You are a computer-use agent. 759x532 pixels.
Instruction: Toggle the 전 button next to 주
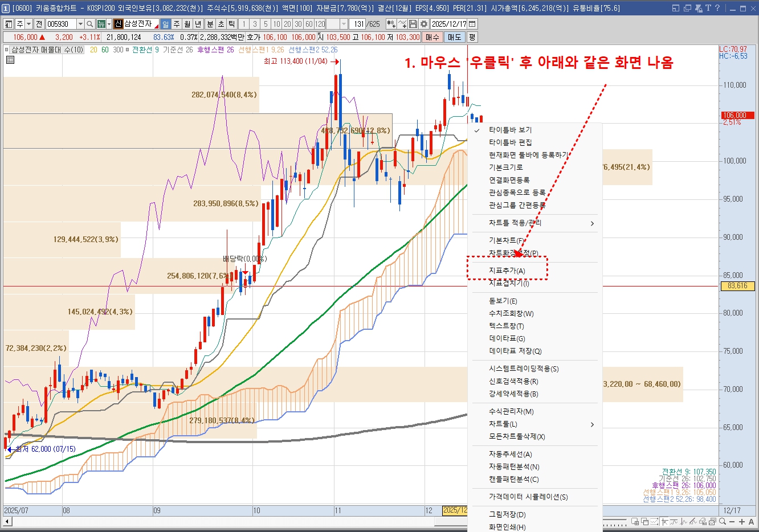(x=39, y=24)
